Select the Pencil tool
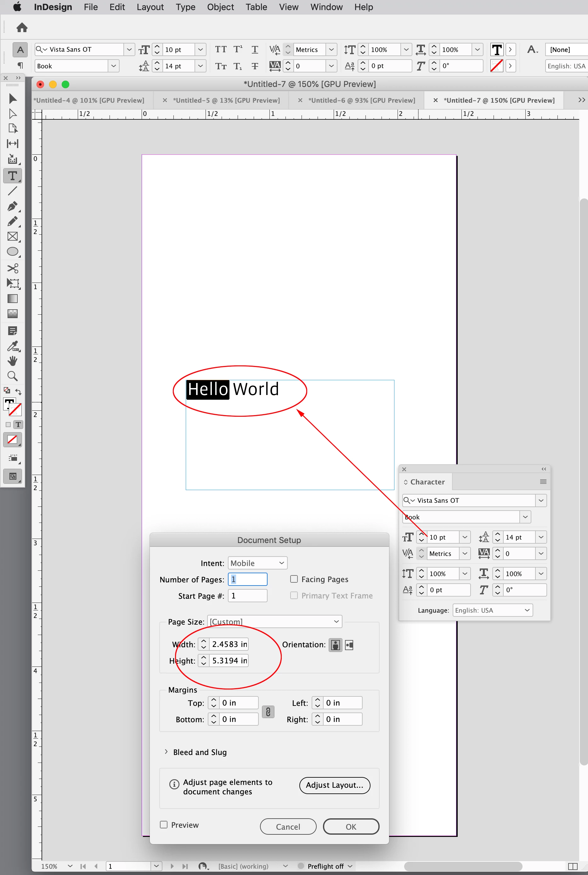 click(x=12, y=221)
